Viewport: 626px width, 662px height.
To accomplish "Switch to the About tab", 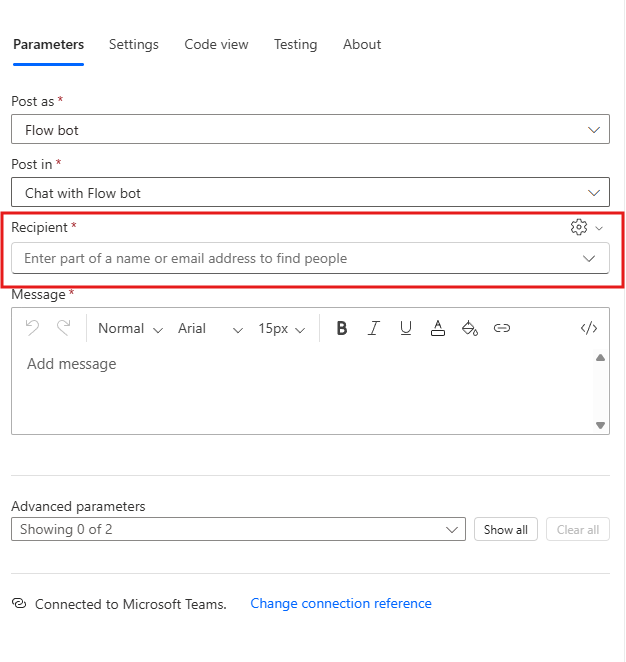I will click(x=362, y=44).
